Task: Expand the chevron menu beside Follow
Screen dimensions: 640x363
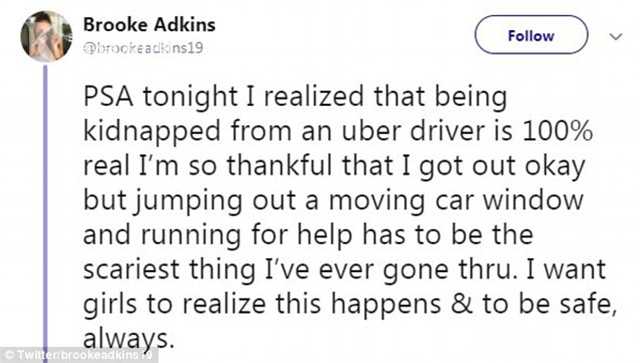Action: 616,36
